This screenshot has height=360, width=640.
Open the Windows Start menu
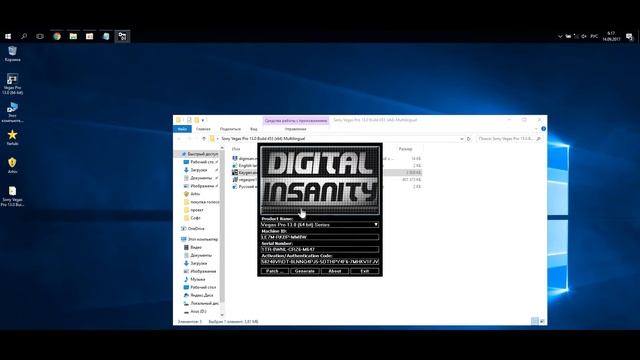coord(8,36)
